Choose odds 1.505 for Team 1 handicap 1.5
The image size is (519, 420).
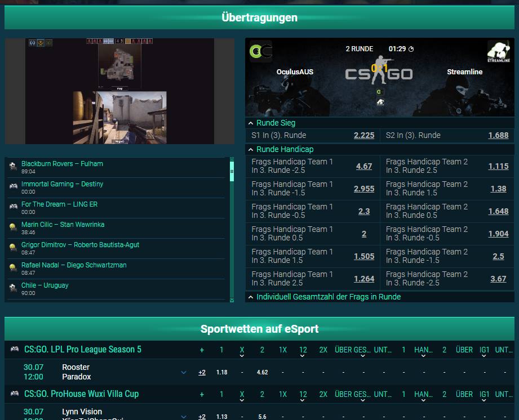pos(364,256)
